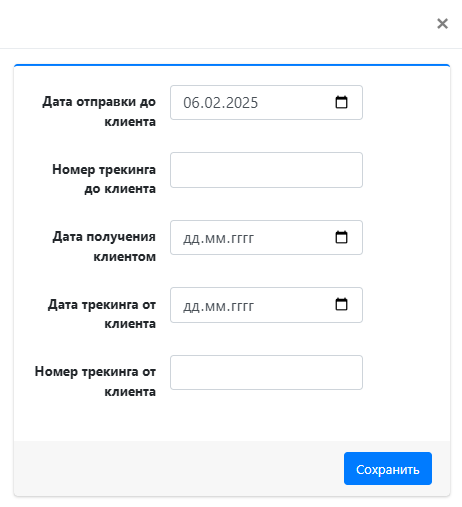Click the Сохранить button
The width and height of the screenshot is (462, 507).
click(x=388, y=468)
